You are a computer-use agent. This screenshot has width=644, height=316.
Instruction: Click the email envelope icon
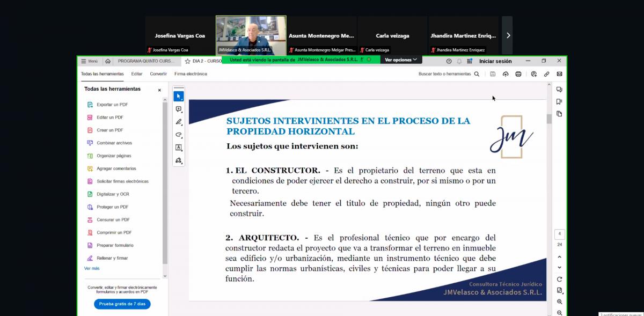pyautogui.click(x=559, y=74)
